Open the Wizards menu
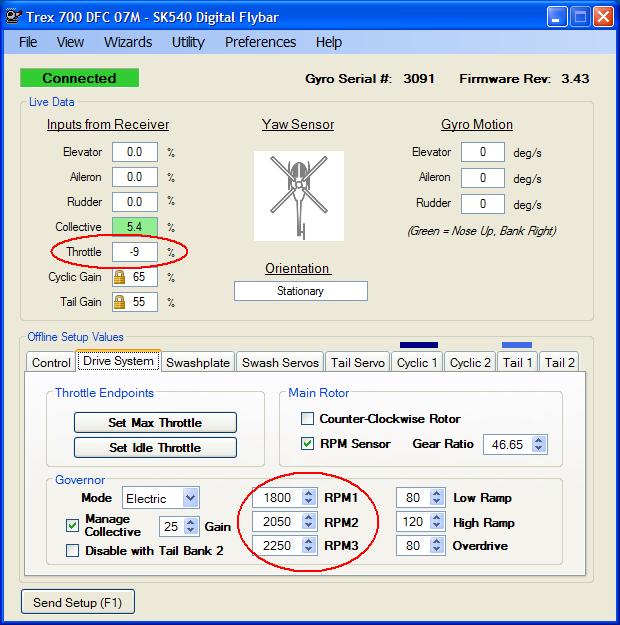620x625 pixels. tap(128, 42)
